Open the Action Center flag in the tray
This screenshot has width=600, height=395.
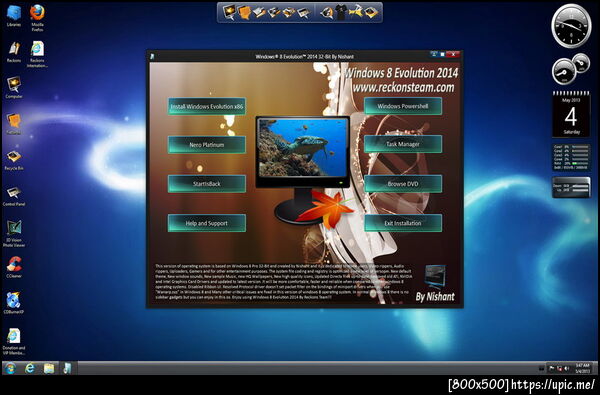click(x=552, y=369)
